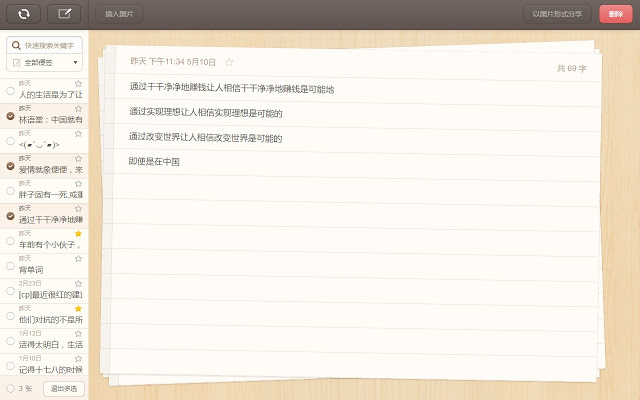Star the emoticon note <(＠￣︶￣＠)>
This screenshot has height=400, width=640.
(78, 133)
